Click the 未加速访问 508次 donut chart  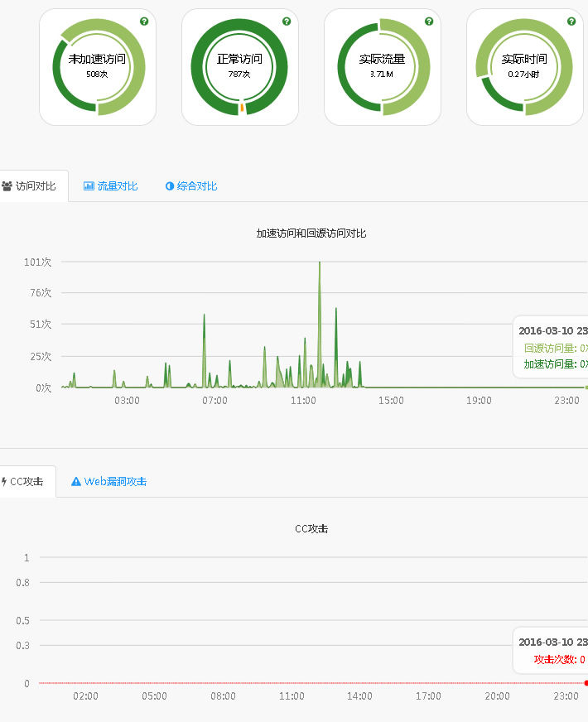point(98,67)
